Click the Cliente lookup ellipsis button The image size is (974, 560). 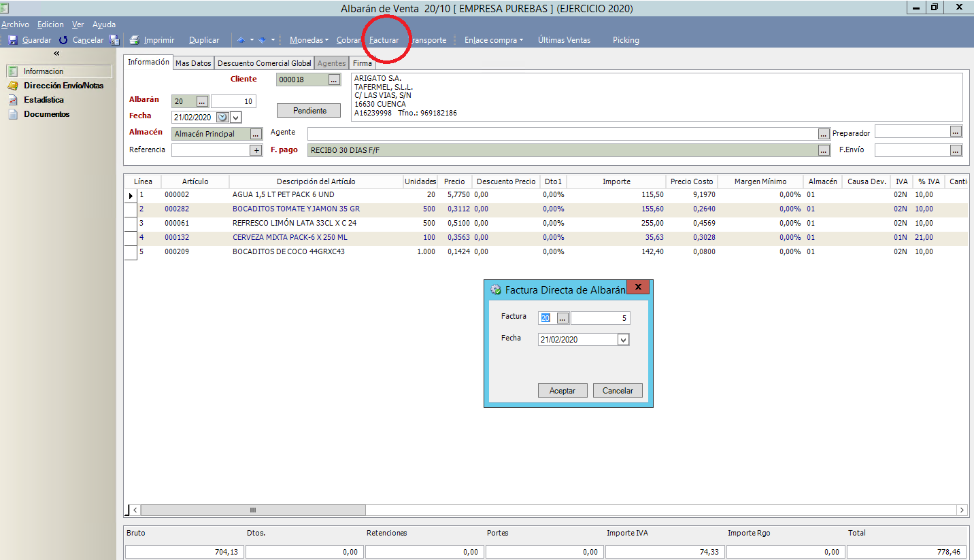coord(333,80)
